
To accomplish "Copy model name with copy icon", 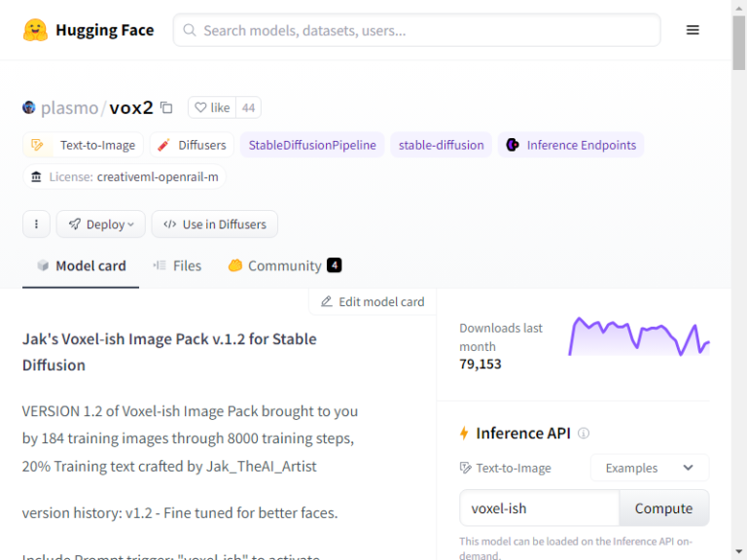I will pos(166,108).
